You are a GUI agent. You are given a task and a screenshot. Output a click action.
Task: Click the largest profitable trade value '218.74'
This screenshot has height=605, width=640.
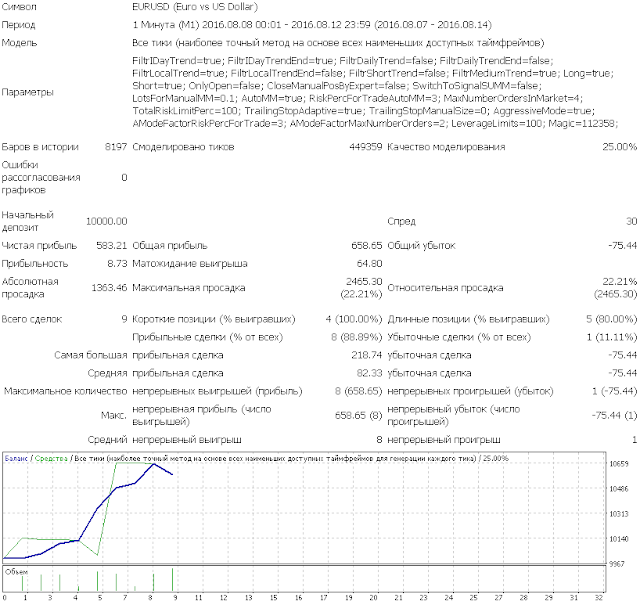click(x=367, y=355)
